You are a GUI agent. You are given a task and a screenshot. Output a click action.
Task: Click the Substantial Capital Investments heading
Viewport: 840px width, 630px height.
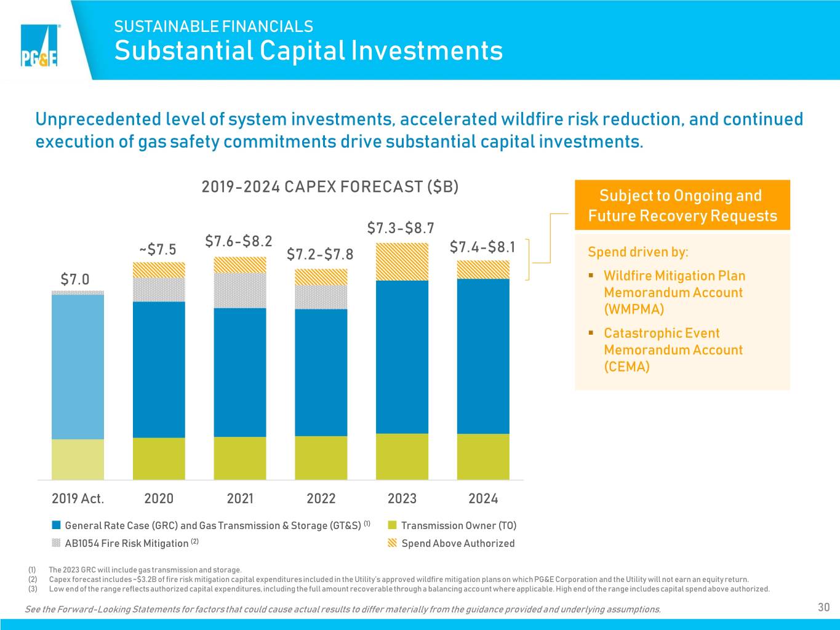(308, 50)
